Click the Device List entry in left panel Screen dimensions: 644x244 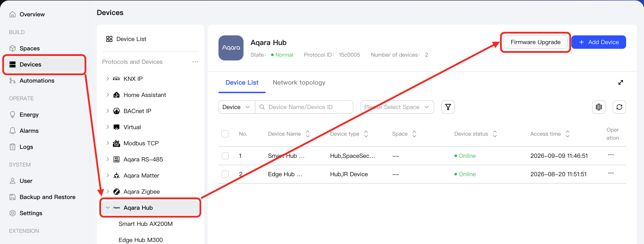tap(131, 39)
